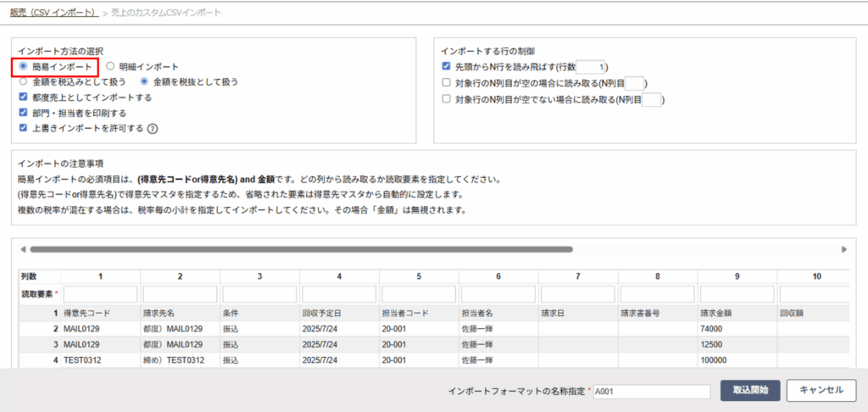The width and height of the screenshot is (868, 412).
Task: Open the 読取要素 field for column 4
Action: coord(337,293)
